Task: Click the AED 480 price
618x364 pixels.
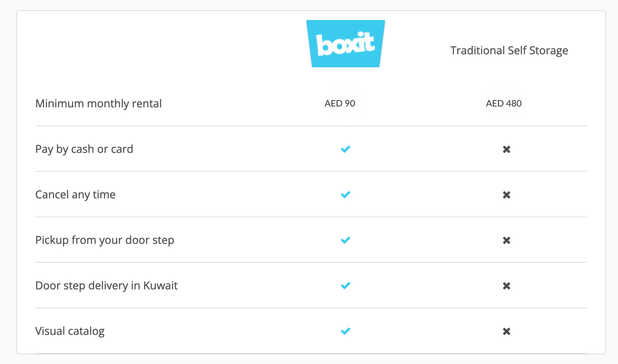Action: click(504, 103)
